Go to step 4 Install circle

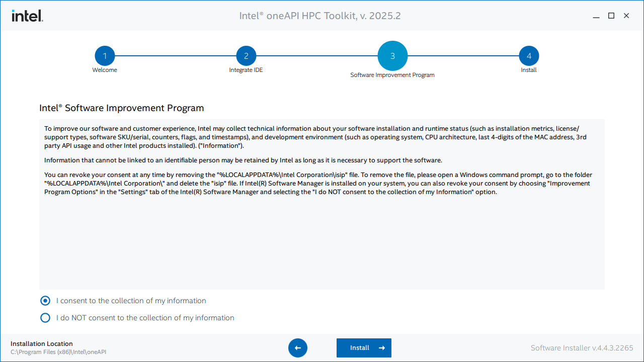pos(529,56)
